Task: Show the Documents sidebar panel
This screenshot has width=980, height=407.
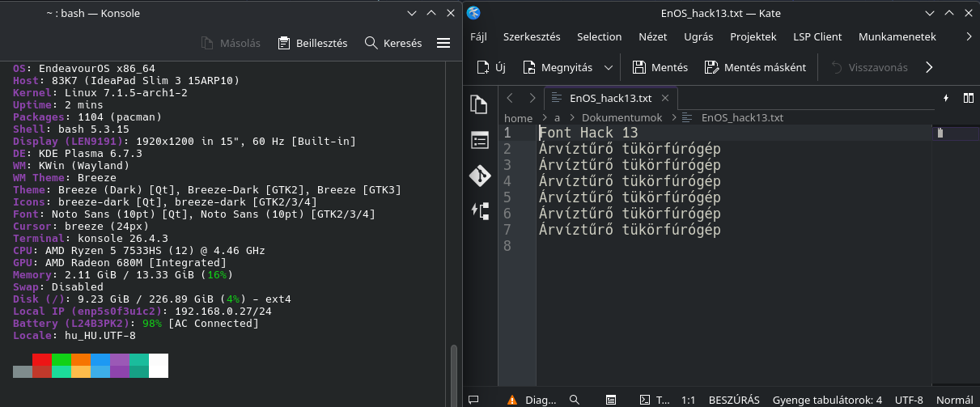Action: (x=480, y=104)
